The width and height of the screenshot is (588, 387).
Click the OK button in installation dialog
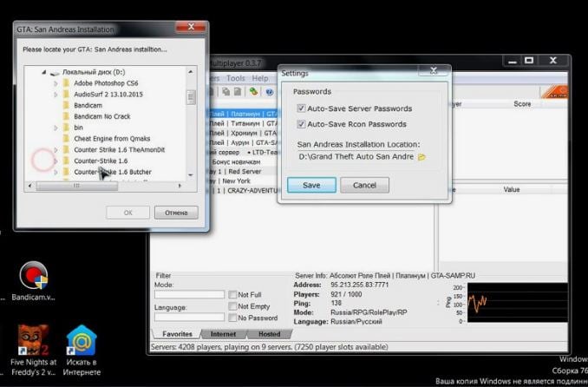point(127,213)
